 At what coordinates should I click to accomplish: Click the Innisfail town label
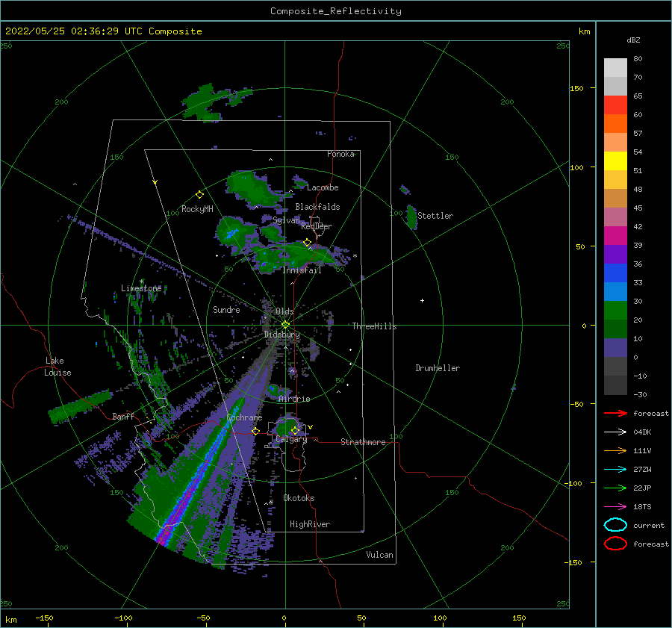pos(302,270)
